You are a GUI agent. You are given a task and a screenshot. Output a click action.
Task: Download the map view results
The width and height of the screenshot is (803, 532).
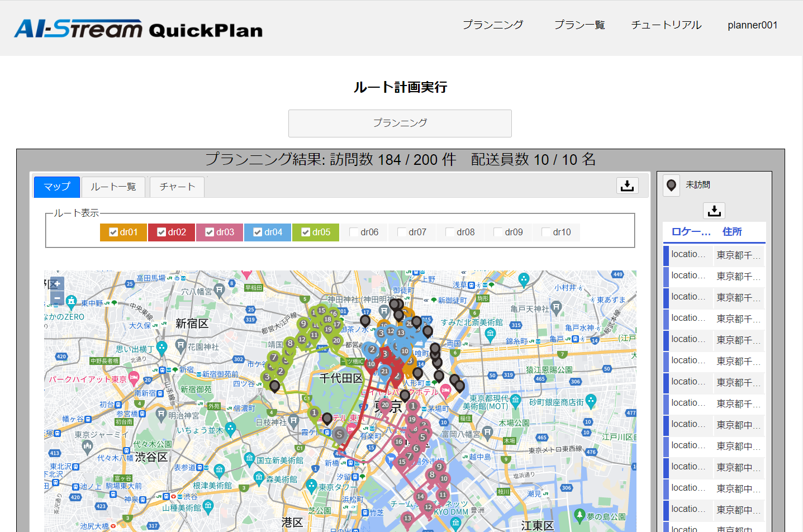[x=627, y=186]
